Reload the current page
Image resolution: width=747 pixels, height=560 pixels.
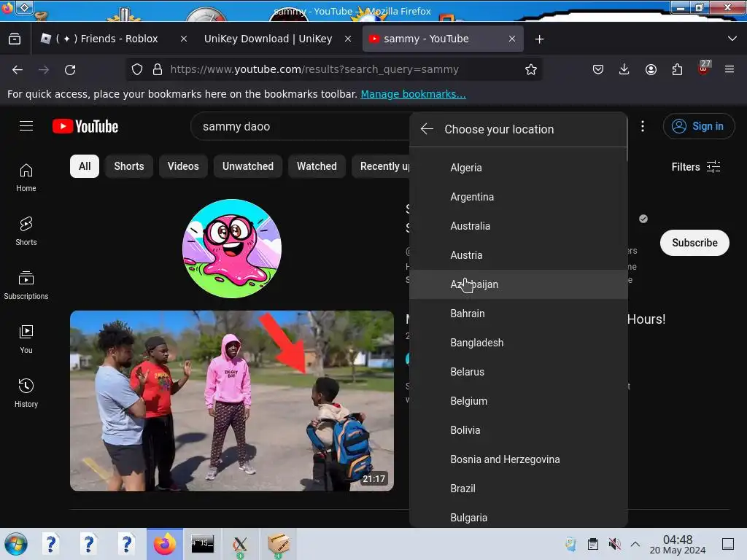[x=70, y=69]
